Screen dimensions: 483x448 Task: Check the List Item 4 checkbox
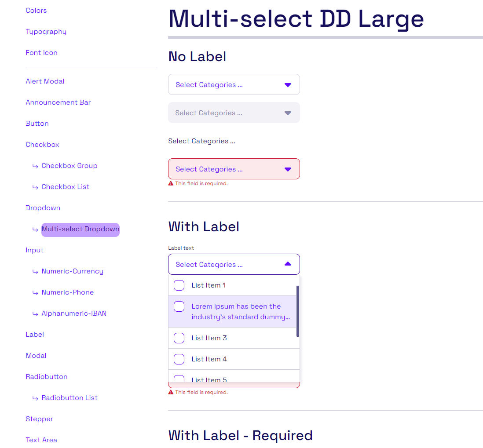pos(179,359)
